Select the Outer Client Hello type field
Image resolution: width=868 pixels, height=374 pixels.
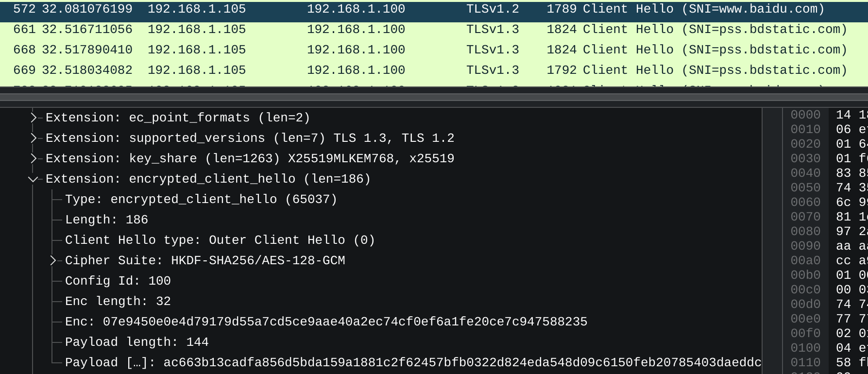point(220,240)
